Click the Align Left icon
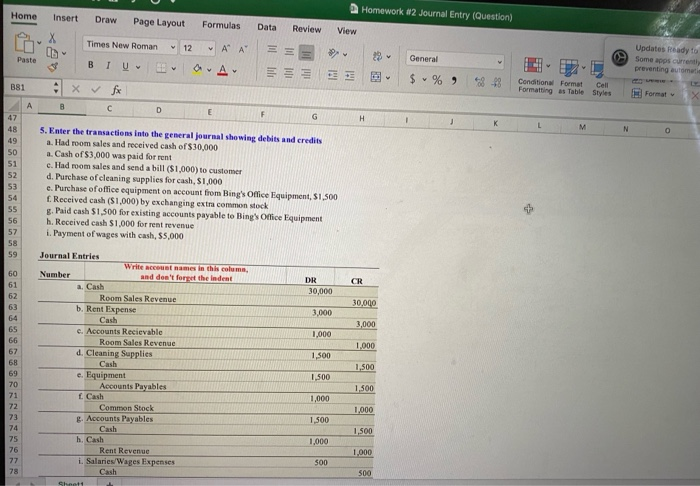This screenshot has width=700, height=486. pyautogui.click(x=271, y=72)
